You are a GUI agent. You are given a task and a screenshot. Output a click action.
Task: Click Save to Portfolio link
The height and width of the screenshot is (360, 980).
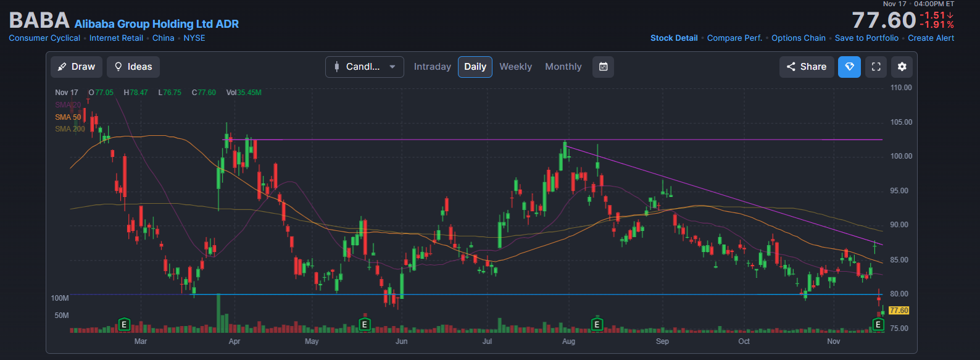tap(866, 38)
